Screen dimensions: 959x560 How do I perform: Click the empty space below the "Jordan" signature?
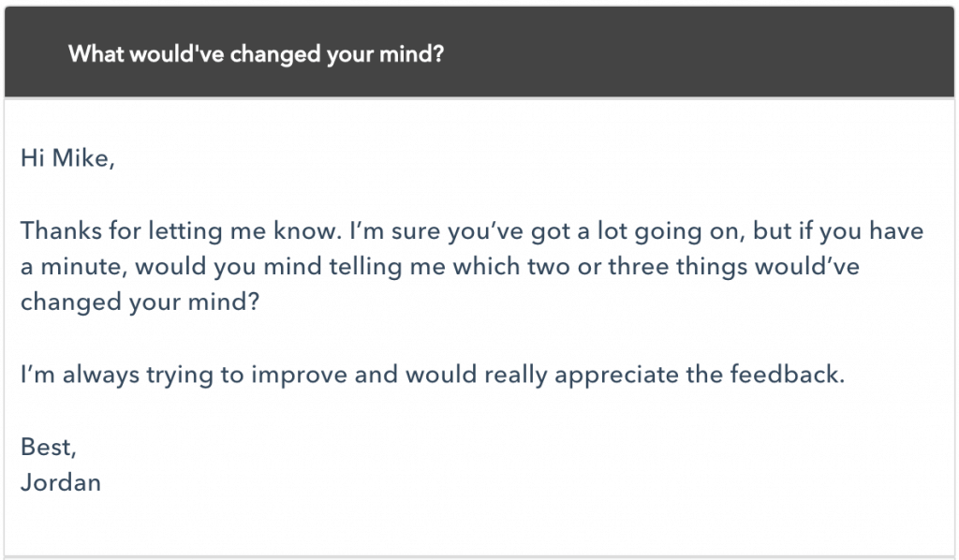[x=479, y=524]
